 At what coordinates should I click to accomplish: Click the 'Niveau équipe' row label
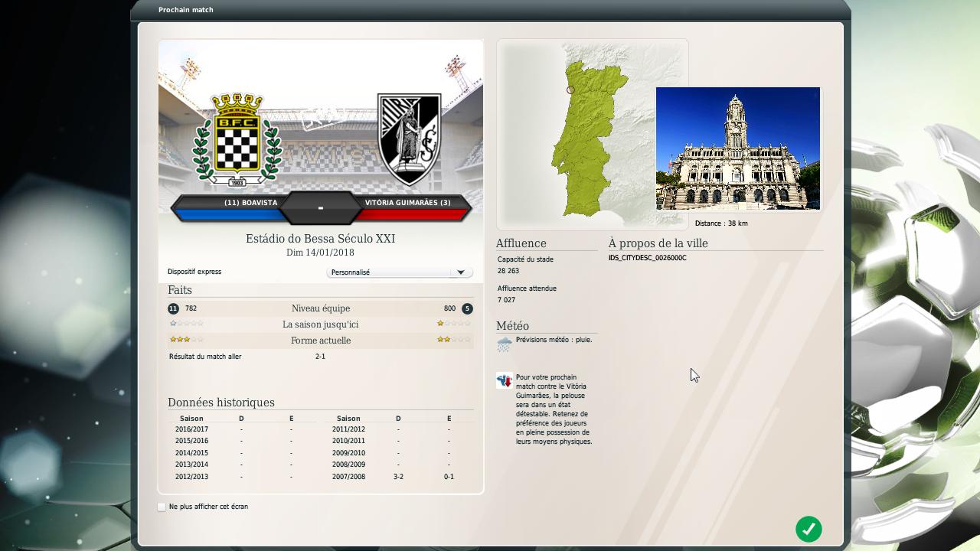[x=321, y=308]
